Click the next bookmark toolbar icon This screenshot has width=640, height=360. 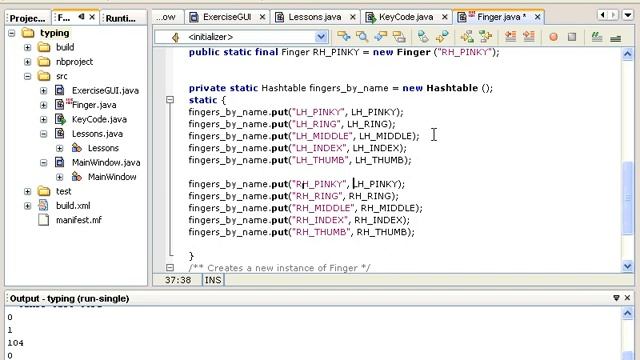point(467,37)
